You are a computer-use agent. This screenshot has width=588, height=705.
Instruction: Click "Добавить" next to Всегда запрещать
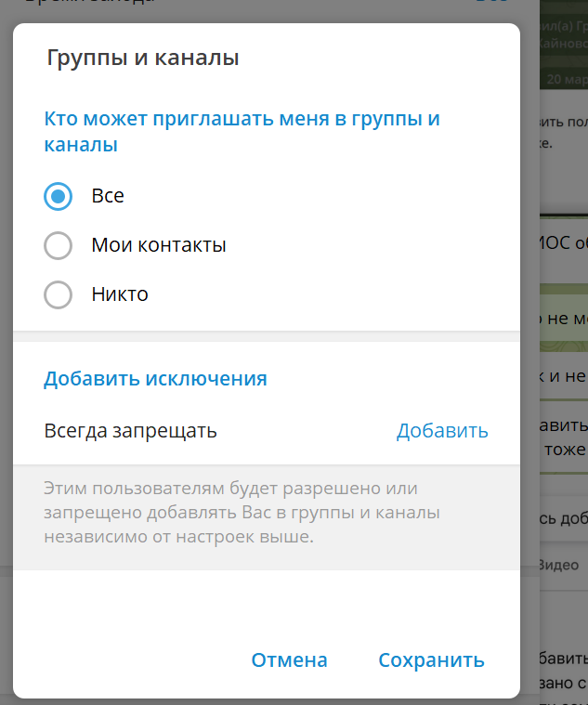coord(442,431)
